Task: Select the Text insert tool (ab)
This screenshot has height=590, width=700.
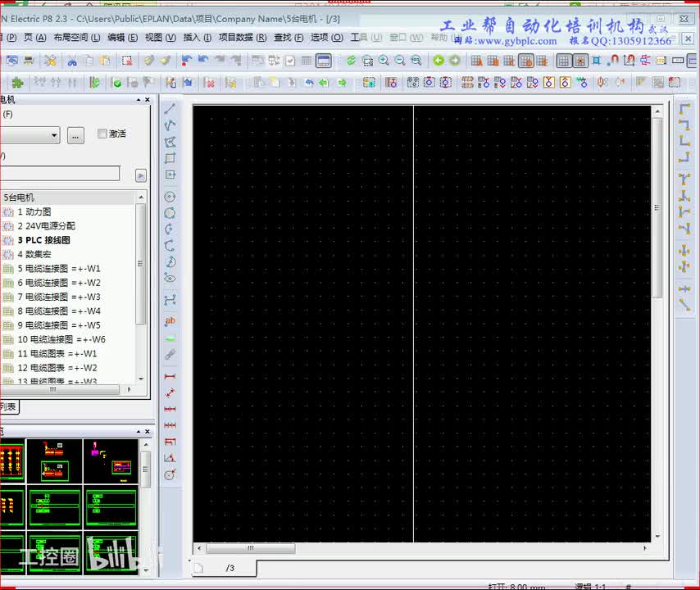Action: 170,321
